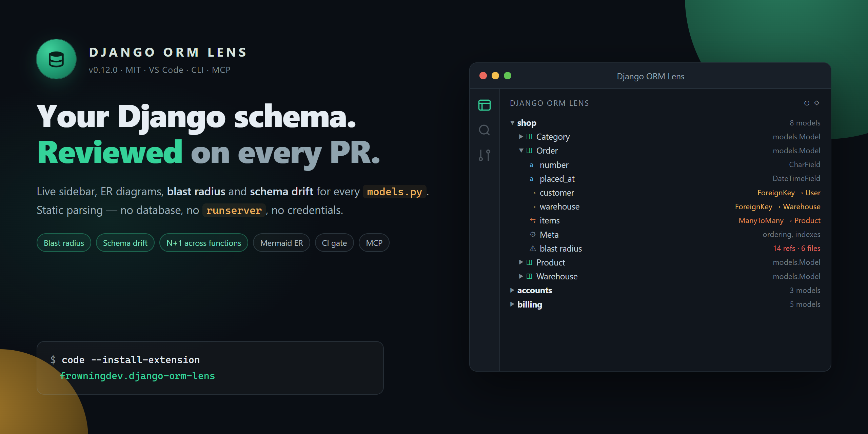The width and height of the screenshot is (868, 434).
Task: Click the 'runserver' code chip
Action: tap(234, 211)
